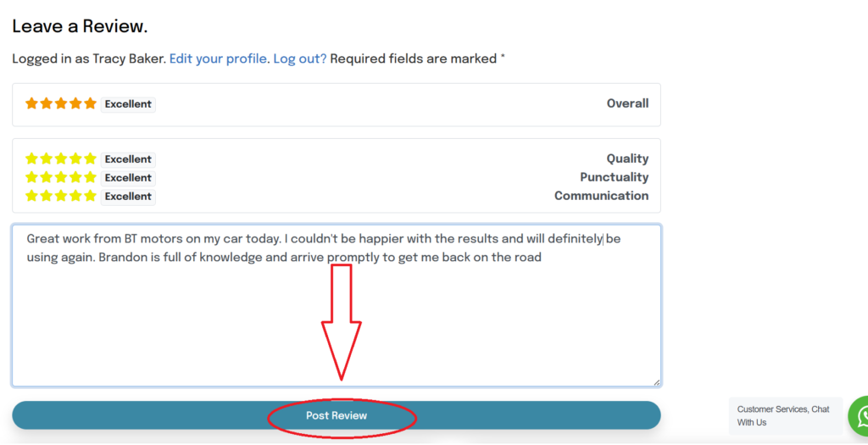Image resolution: width=868 pixels, height=445 pixels.
Task: Click the Quality Excellent rating badge
Action: pyautogui.click(x=128, y=159)
